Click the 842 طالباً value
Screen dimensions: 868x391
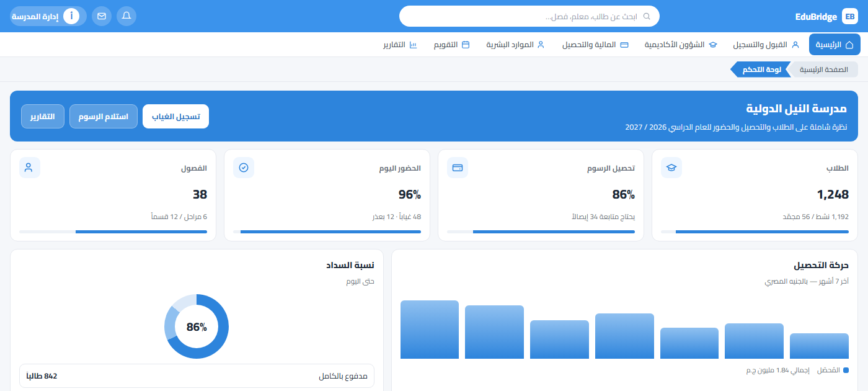(x=42, y=376)
